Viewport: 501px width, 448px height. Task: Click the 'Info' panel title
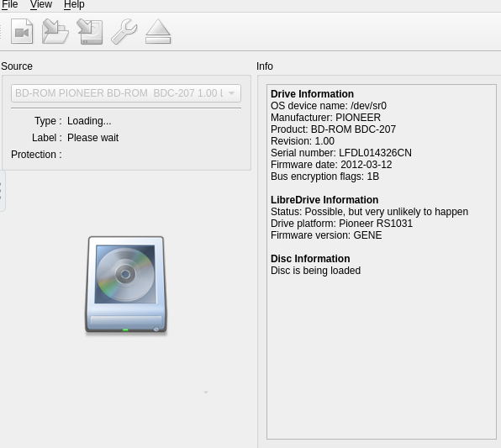coord(265,66)
